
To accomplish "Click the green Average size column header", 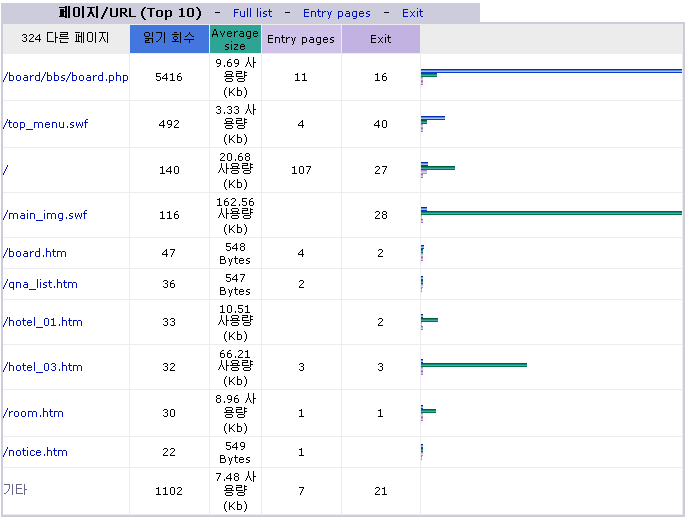I will pos(235,39).
